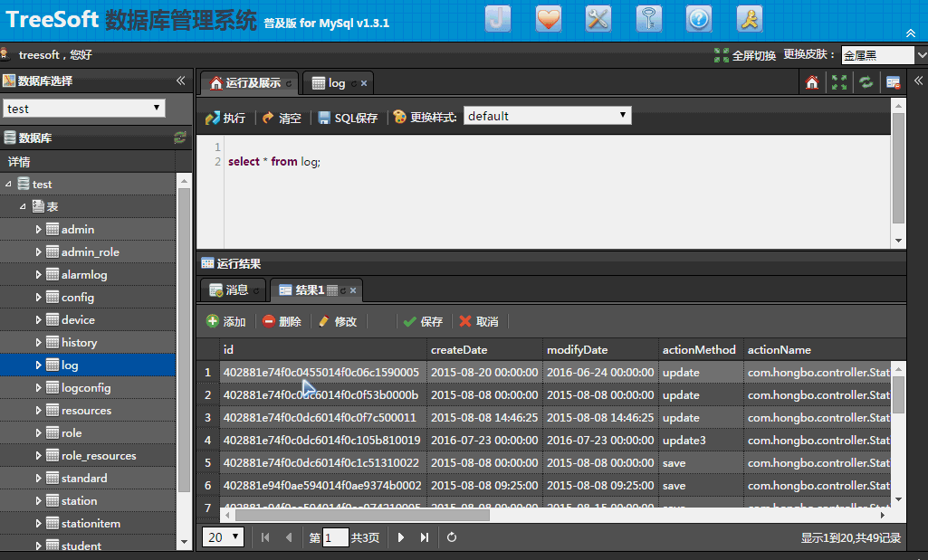Screen dimensions: 928x560
Task: Click the update3 cell in row 4
Action: [702, 440]
